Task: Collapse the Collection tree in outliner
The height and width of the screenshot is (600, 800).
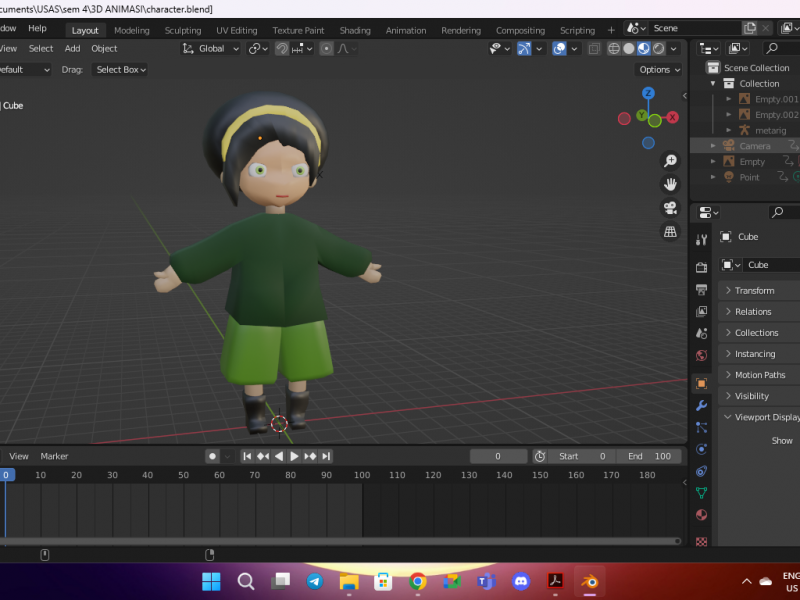Action: [713, 84]
